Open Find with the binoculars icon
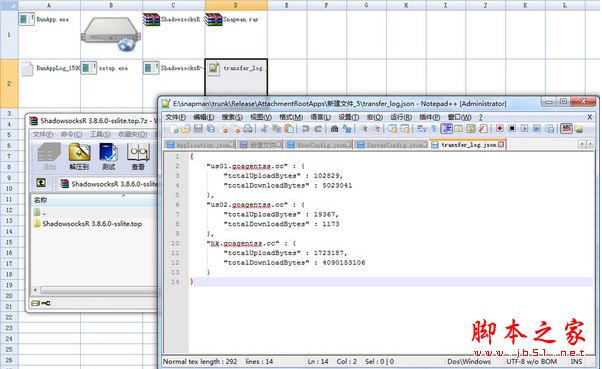Image resolution: width=602 pixels, height=369 pixels. click(x=334, y=129)
